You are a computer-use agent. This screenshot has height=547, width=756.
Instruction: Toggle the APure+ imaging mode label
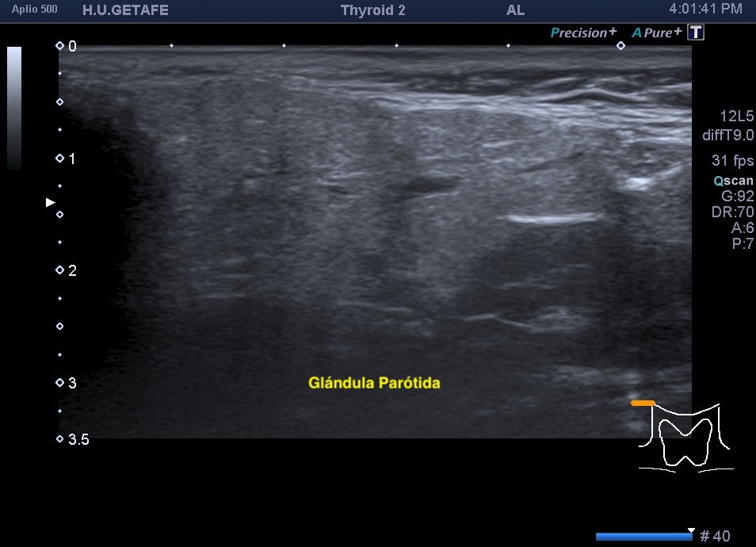656,33
